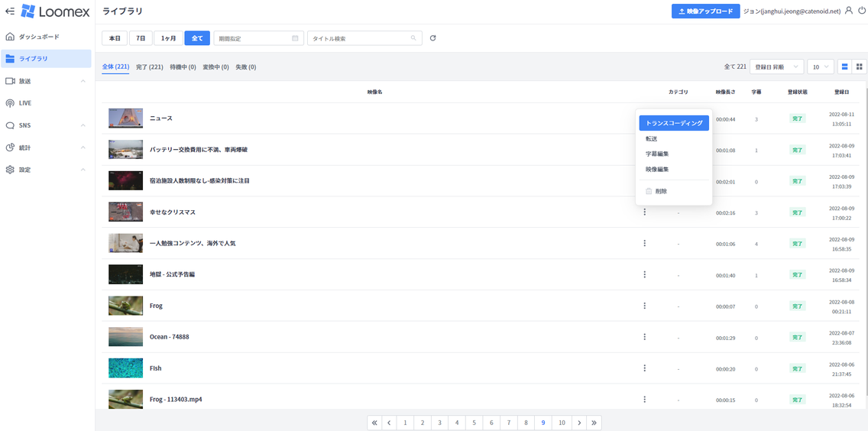868x431 pixels.
Task: Open three-dot menu for Ocean - 74888
Action: [x=644, y=337]
